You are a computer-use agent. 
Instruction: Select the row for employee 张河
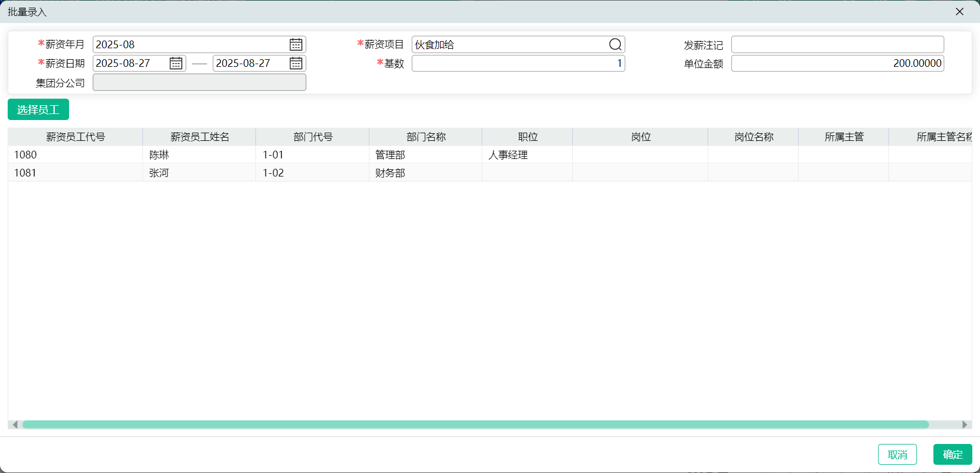pyautogui.click(x=159, y=173)
